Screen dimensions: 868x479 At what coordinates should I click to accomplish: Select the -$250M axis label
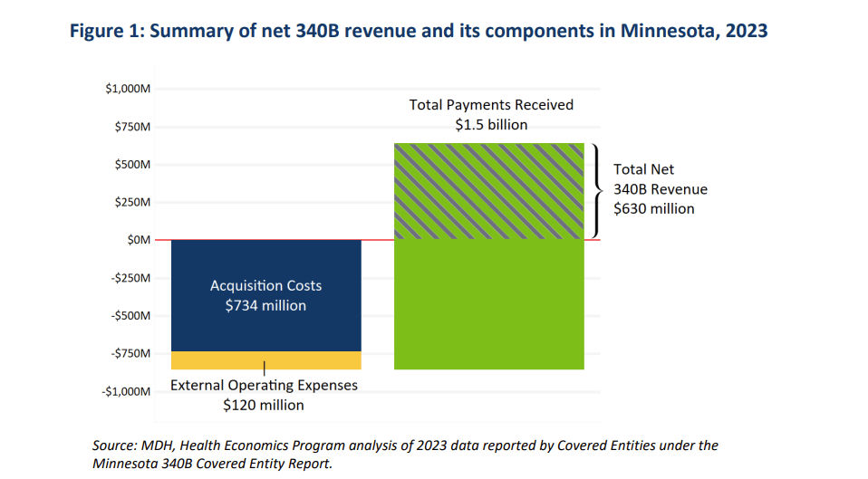[x=130, y=278]
